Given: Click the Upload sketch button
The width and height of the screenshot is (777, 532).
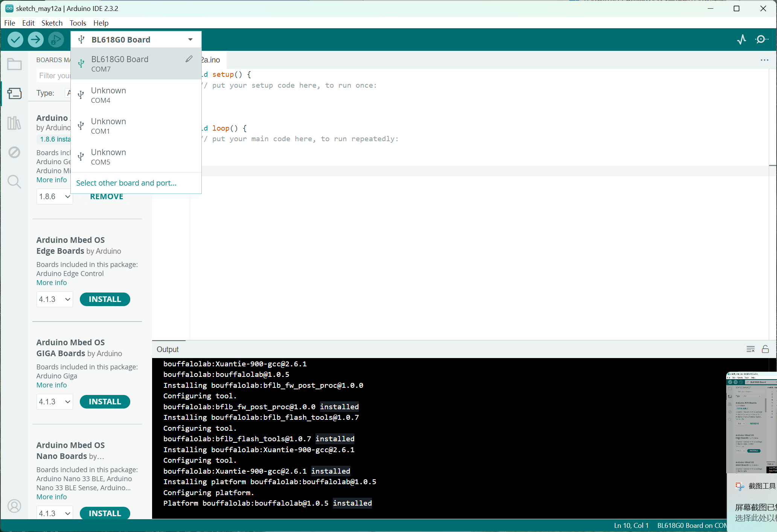Looking at the screenshot, I should pyautogui.click(x=35, y=39).
